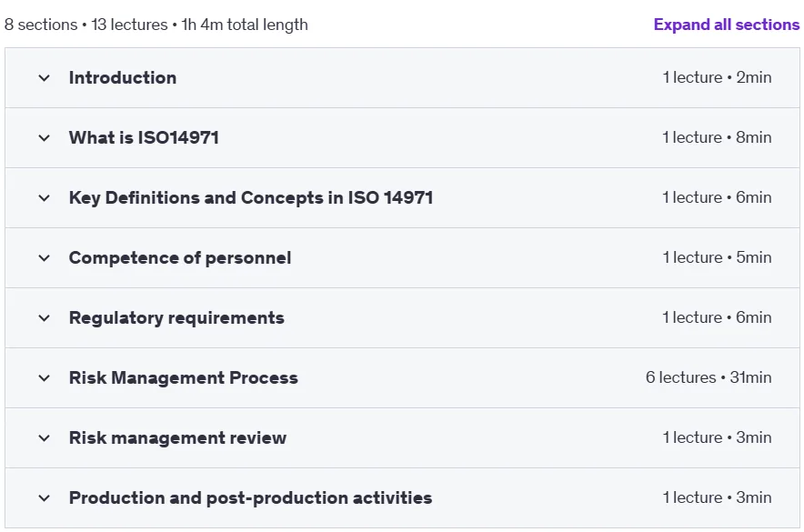The image size is (804, 532).
Task: Open the What is ISO14971 section title
Action: [144, 137]
